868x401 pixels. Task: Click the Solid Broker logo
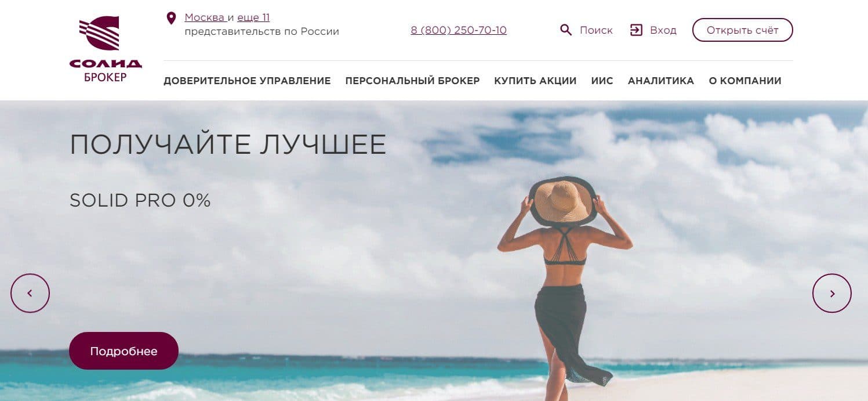point(106,49)
